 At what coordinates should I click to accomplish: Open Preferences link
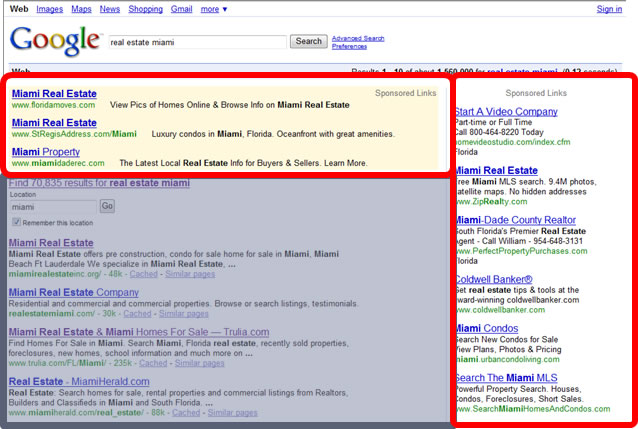tap(349, 46)
